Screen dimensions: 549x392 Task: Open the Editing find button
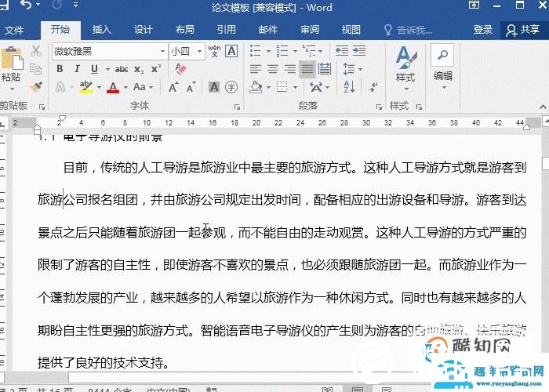tap(443, 67)
